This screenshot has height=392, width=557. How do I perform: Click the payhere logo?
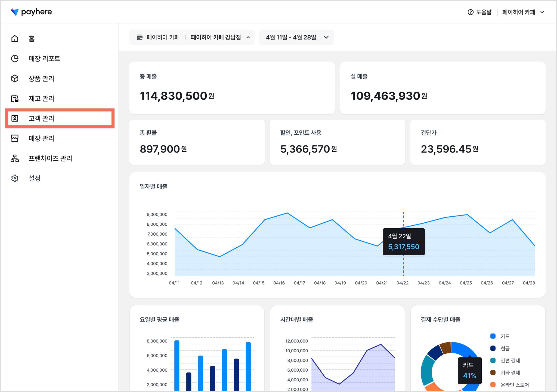31,12
